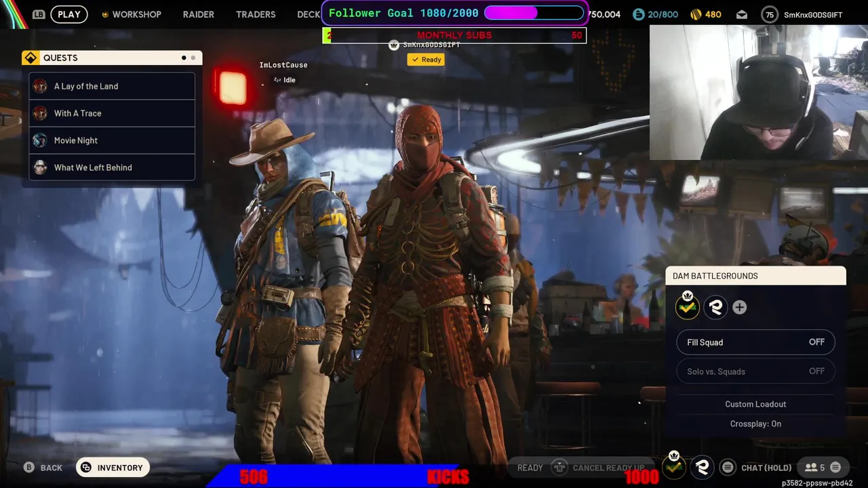Click the yellow Ready status badge
This screenshot has height=488, width=868.
[426, 60]
